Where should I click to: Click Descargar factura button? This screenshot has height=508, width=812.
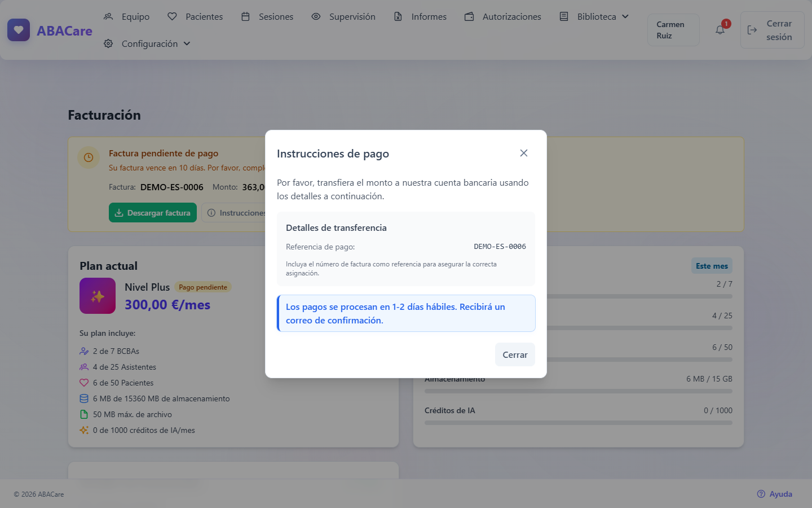pos(153,213)
